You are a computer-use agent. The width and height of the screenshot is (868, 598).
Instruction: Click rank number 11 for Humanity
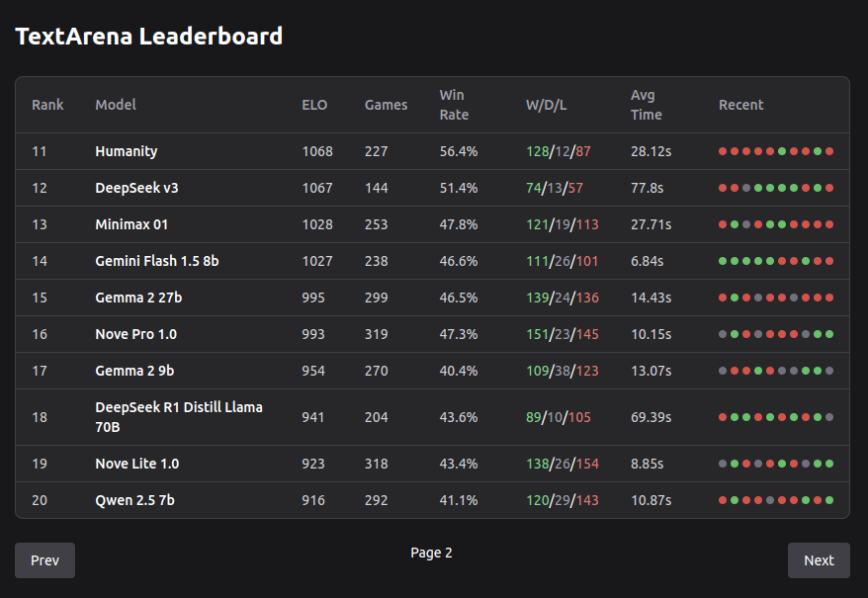pos(40,151)
